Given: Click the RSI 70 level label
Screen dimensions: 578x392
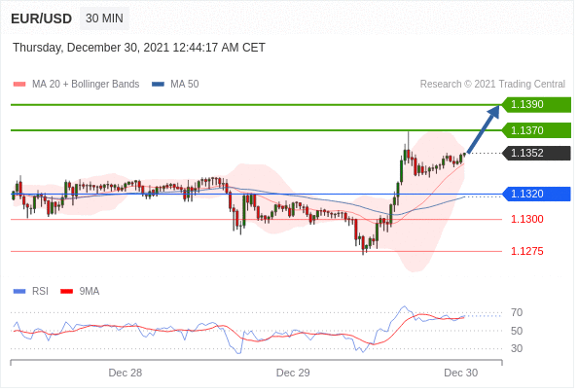Looking at the screenshot, I should pos(517,313).
